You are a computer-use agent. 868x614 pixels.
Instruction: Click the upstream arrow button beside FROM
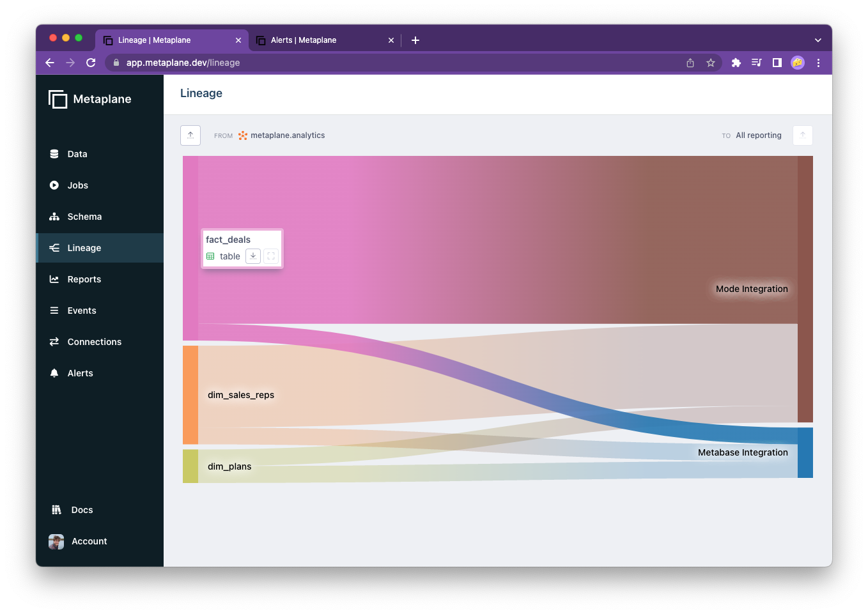(190, 135)
